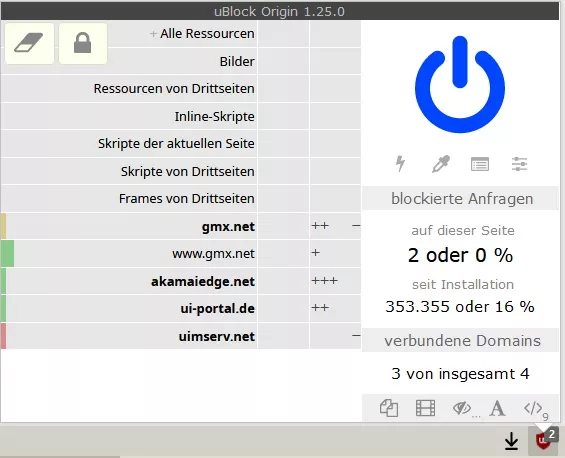The width and height of the screenshot is (565, 458).
Task: Expand the plus before Alle Ressourcen
Action: [153, 34]
